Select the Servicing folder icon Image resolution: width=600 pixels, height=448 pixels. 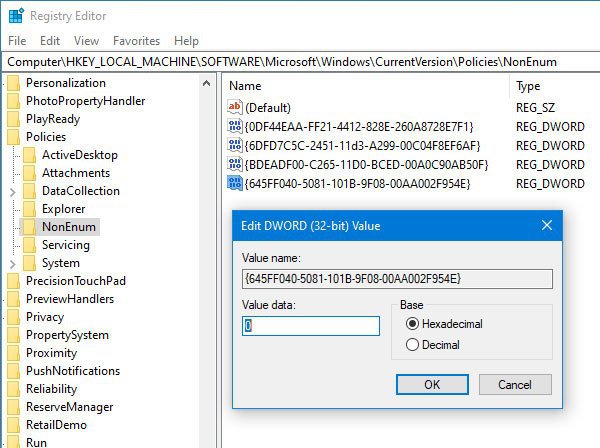(29, 245)
